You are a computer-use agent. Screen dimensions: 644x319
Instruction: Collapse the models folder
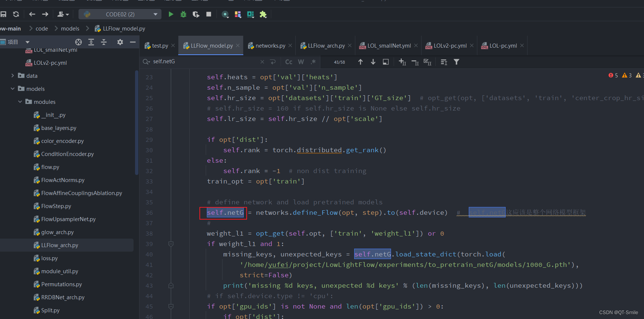pos(13,89)
